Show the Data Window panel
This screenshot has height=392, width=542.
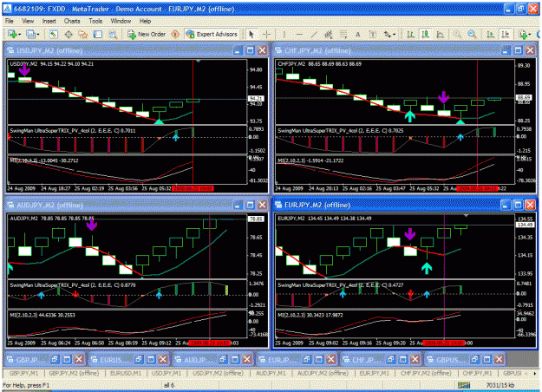point(69,34)
